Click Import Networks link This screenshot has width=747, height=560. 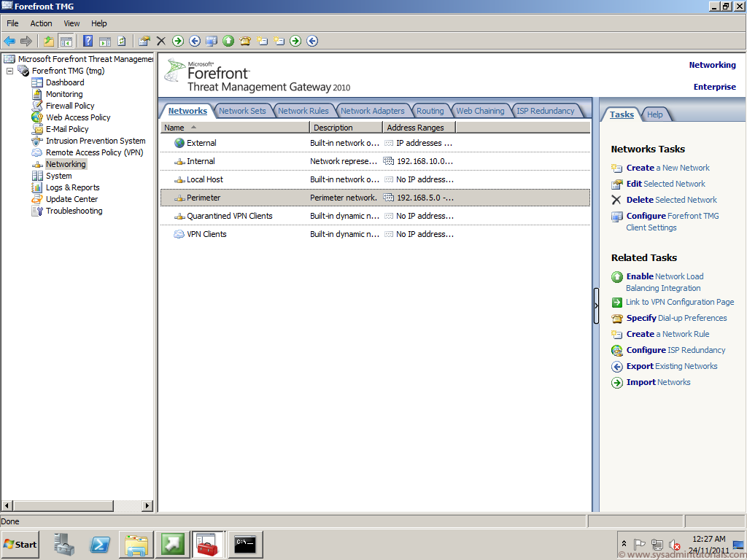click(658, 382)
